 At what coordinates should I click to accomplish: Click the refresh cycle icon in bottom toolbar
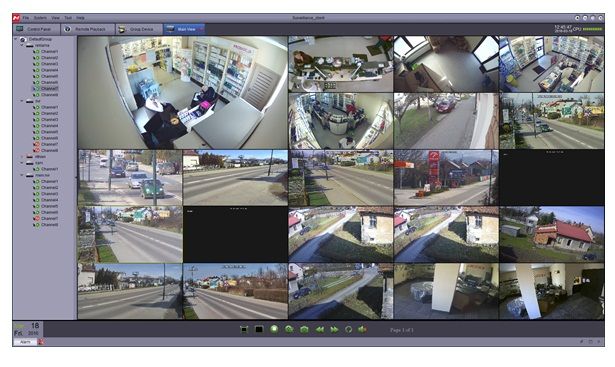[348, 330]
